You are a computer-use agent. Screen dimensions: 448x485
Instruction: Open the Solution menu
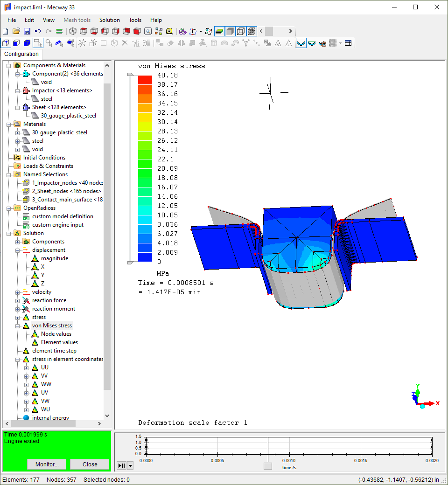click(x=110, y=20)
